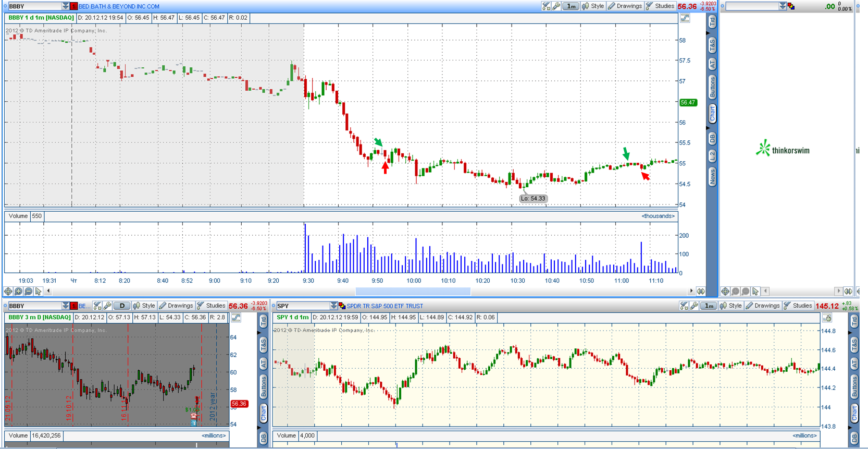Click 'BBBY 1 d 1m [NASDAQ]' chart label
The width and height of the screenshot is (868, 449).
click(x=41, y=18)
